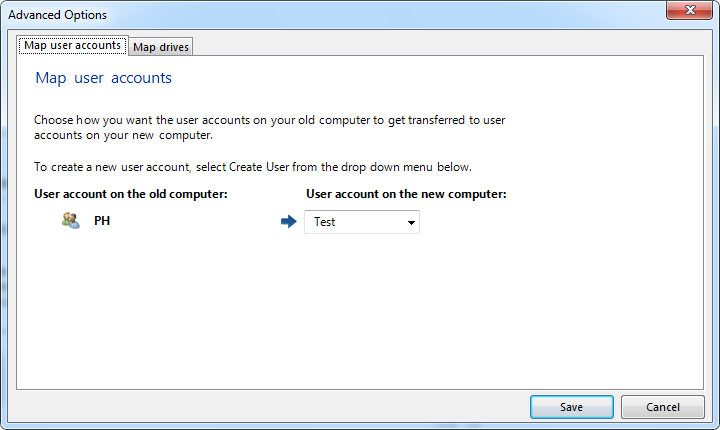
Task: Click the blue Map user accounts heading
Action: 103,78
